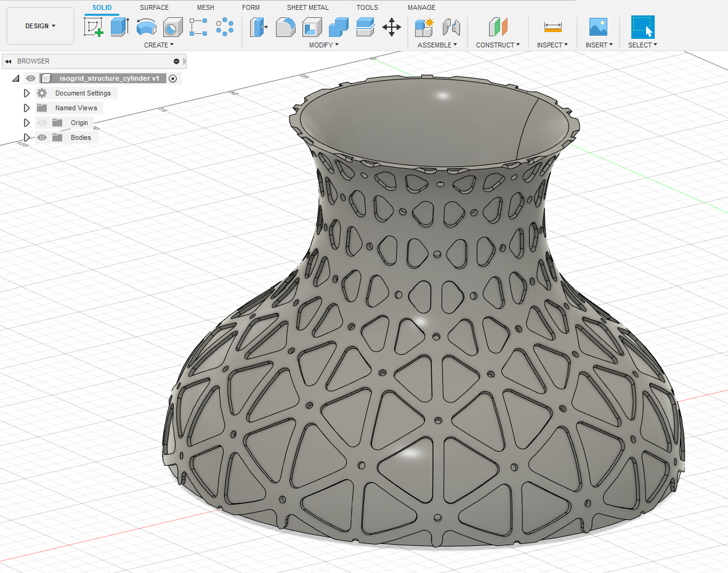Expand the Document Settings node
The image size is (728, 573).
[26, 93]
